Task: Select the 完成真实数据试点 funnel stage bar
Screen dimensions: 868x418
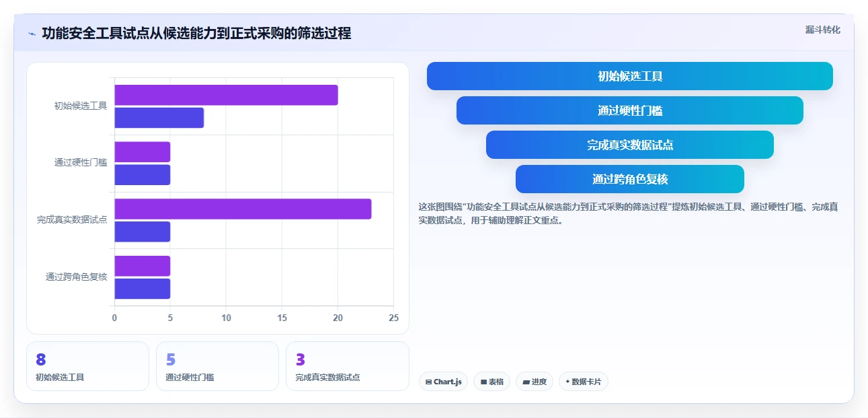Action: click(x=630, y=145)
